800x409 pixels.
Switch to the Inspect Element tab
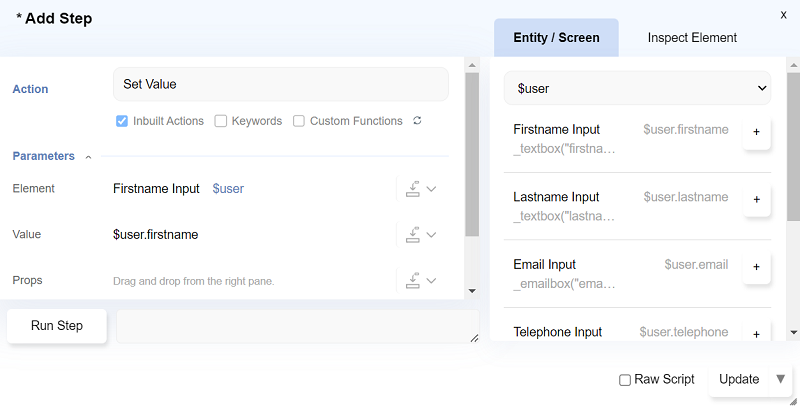tap(692, 38)
